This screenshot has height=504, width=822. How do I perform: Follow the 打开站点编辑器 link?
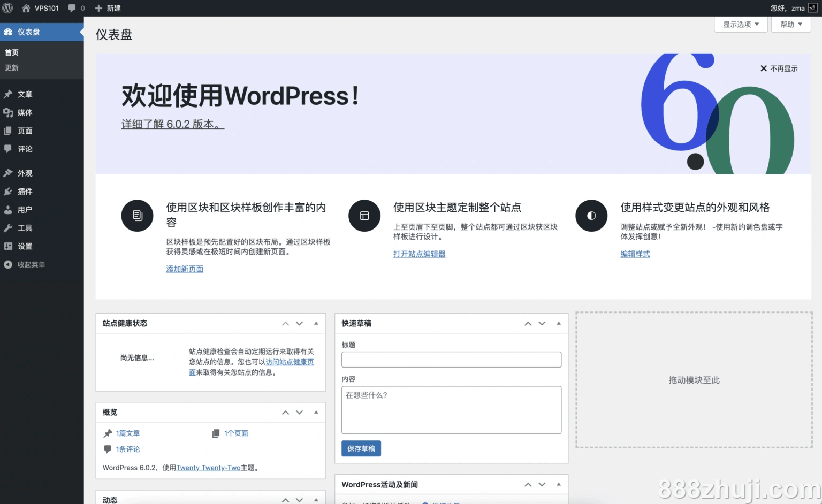point(420,254)
